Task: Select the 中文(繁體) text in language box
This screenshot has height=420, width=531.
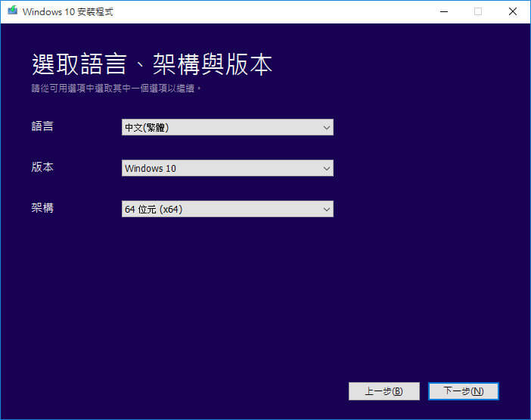Action: click(147, 128)
